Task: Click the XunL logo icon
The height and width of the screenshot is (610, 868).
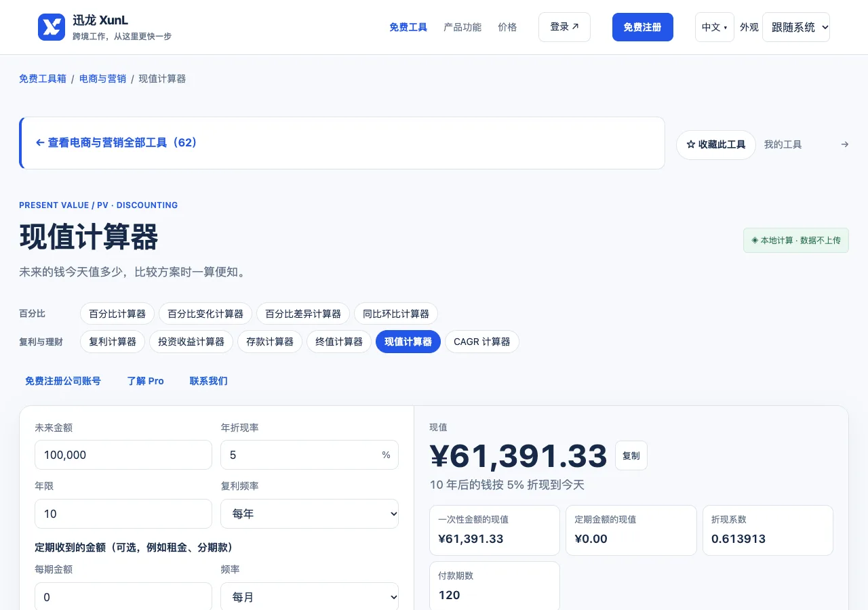Action: pos(52,27)
